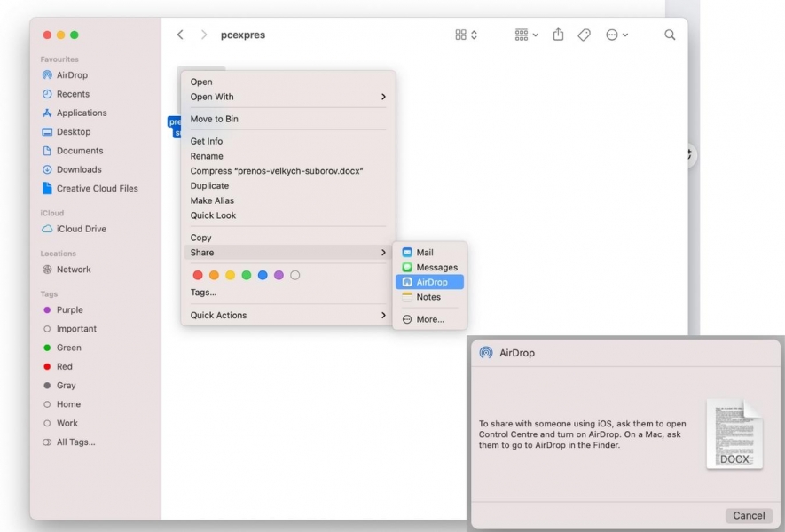Compress prenos-velkych-suborov.docx
Viewport: 785px width, 532px height.
288,171
